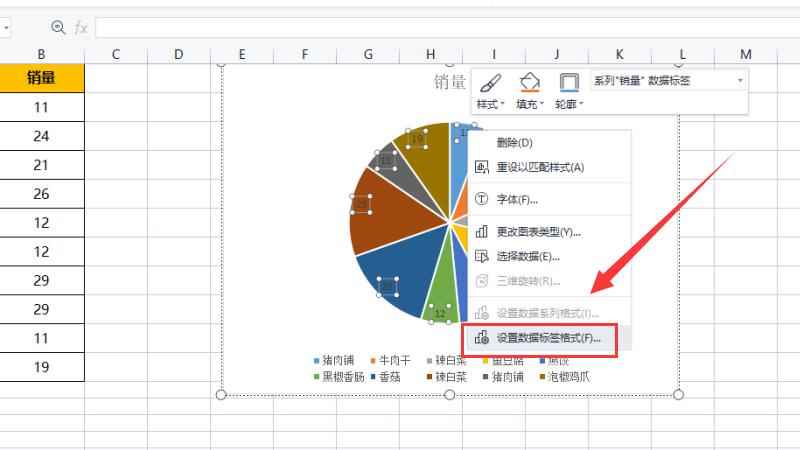Image resolution: width=800 pixels, height=450 pixels.
Task: Select column F header
Action: pos(305,54)
